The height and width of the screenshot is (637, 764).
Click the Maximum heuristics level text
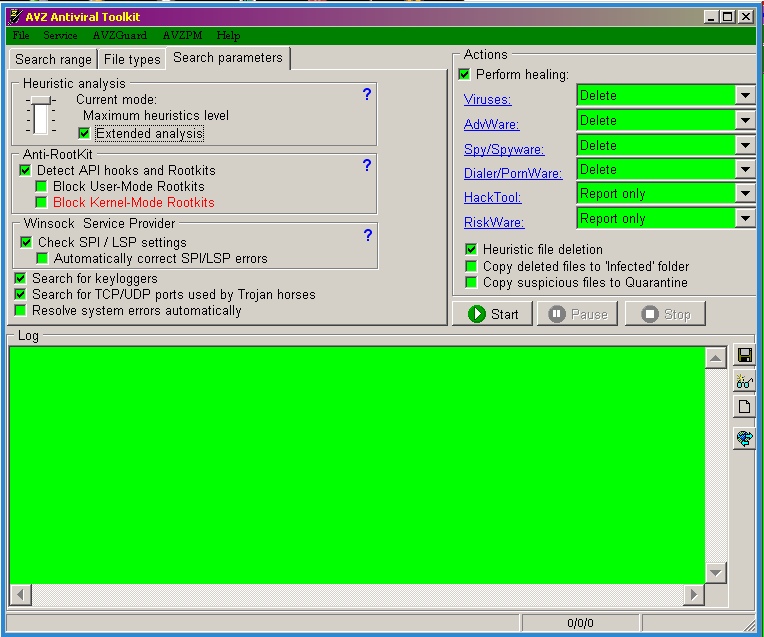[x=155, y=116]
